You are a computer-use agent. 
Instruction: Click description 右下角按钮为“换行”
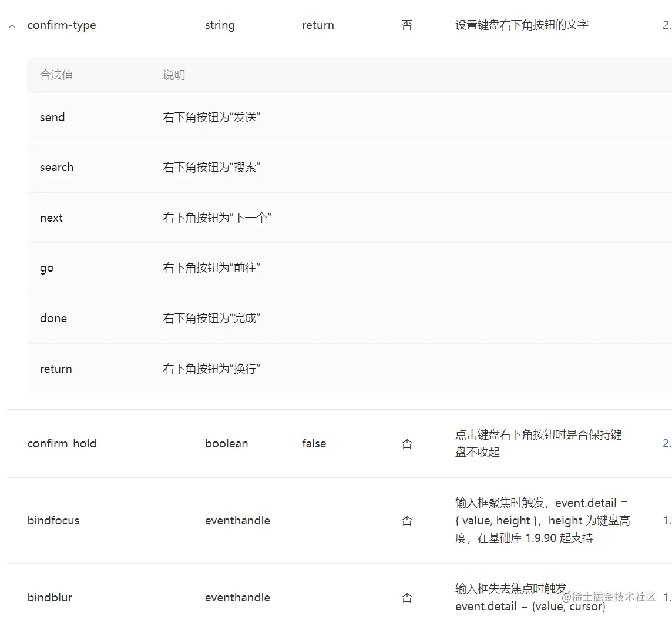coord(211,369)
